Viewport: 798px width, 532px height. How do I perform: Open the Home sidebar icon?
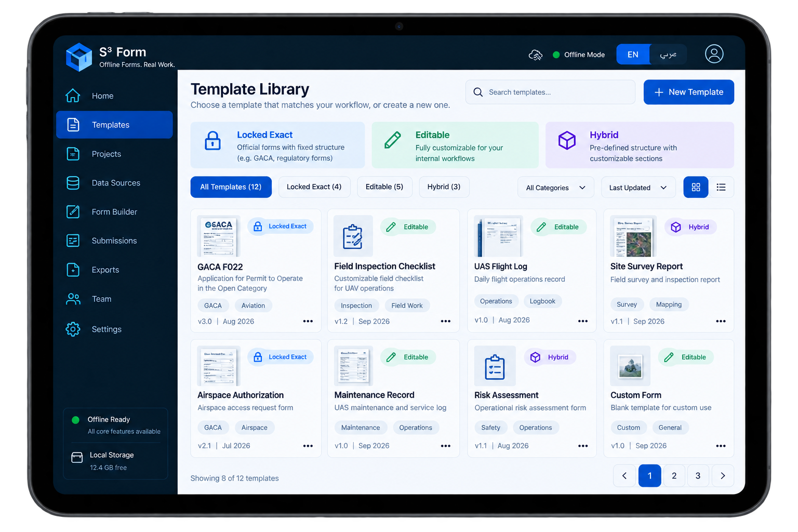click(73, 96)
